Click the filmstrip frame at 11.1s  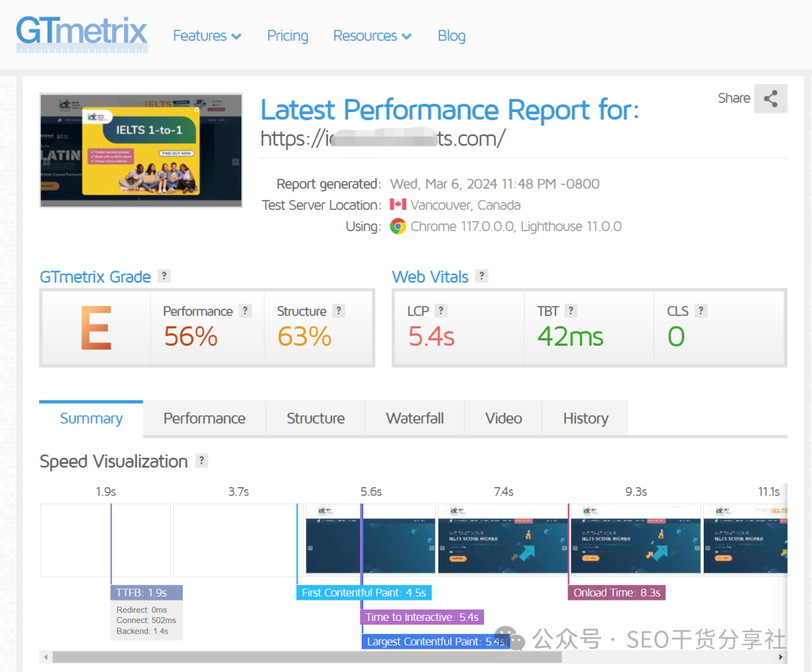tap(745, 538)
